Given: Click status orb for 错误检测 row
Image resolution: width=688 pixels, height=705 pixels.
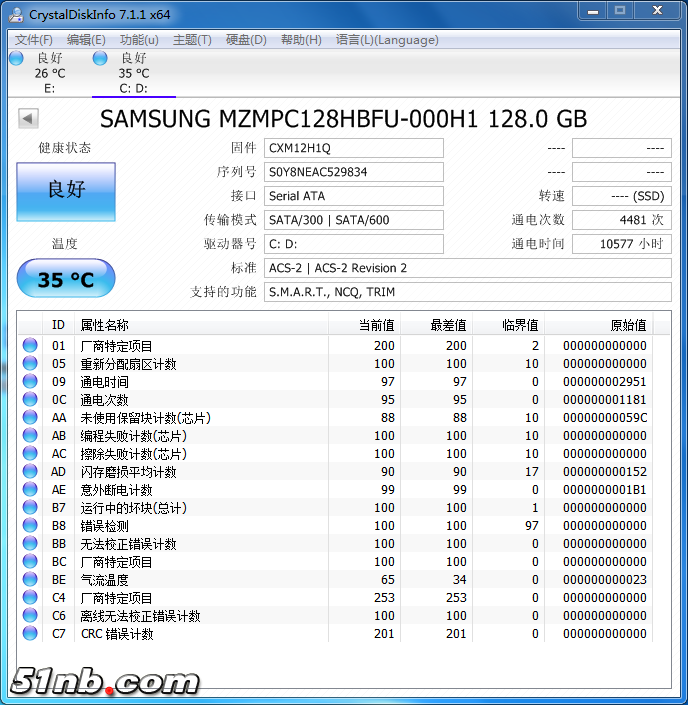Looking at the screenshot, I should [30, 525].
